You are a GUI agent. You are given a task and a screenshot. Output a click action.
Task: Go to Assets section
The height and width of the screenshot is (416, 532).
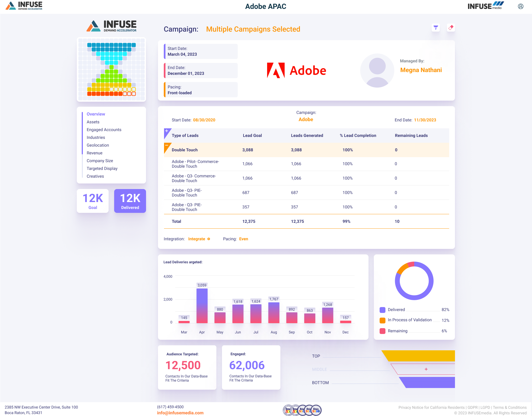(x=93, y=122)
